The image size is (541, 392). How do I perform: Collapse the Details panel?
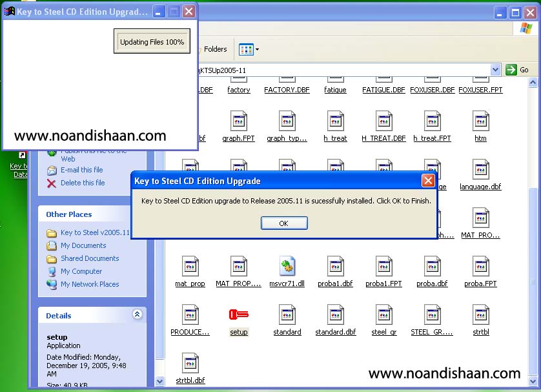click(137, 315)
